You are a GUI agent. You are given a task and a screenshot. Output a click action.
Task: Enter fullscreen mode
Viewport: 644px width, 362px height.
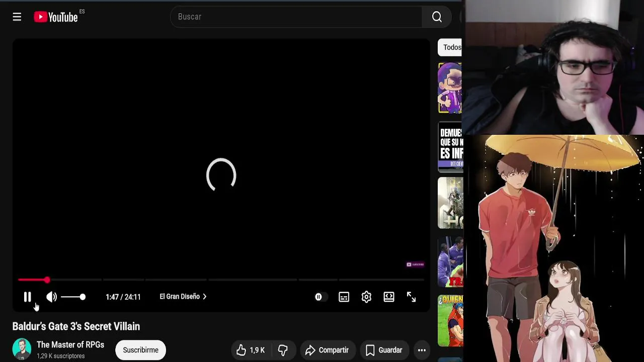pyautogui.click(x=411, y=297)
